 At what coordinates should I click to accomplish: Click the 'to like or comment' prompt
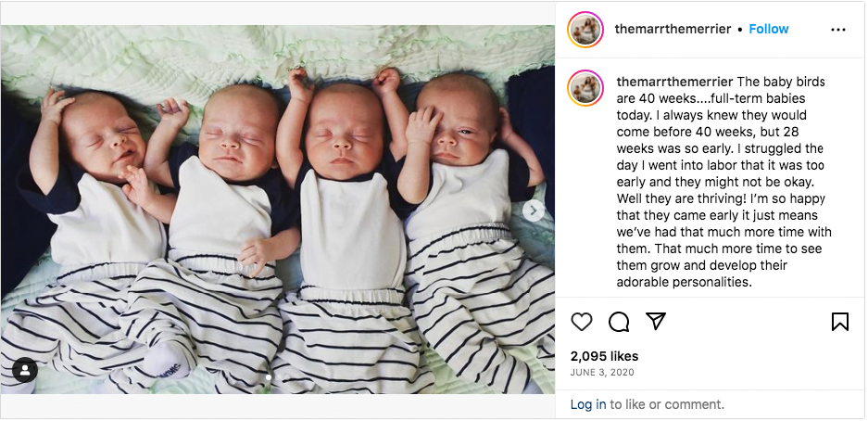666,405
